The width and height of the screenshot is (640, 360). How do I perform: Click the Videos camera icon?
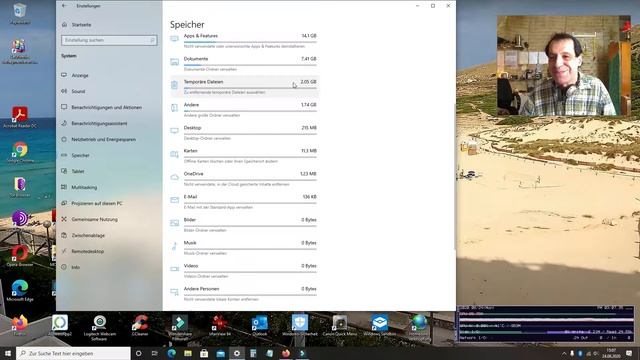pyautogui.click(x=175, y=269)
